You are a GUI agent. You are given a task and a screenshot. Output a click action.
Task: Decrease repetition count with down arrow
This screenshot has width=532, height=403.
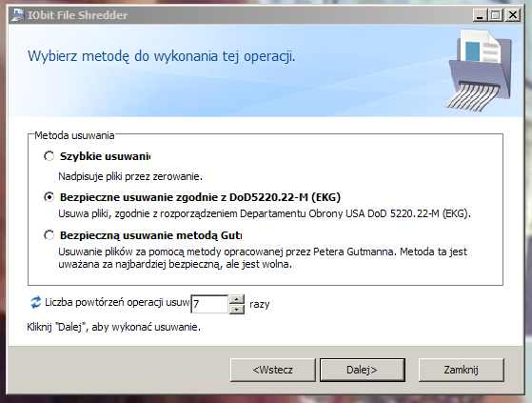pyautogui.click(x=236, y=309)
